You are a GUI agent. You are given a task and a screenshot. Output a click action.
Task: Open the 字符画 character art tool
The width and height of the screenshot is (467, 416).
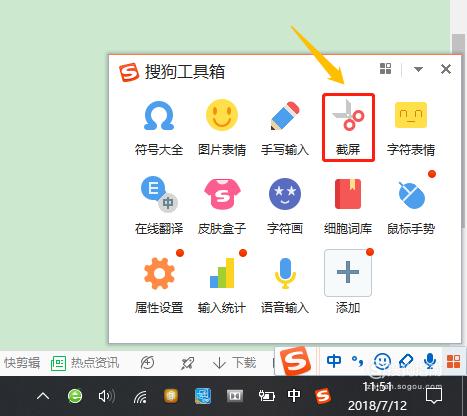[x=285, y=206]
